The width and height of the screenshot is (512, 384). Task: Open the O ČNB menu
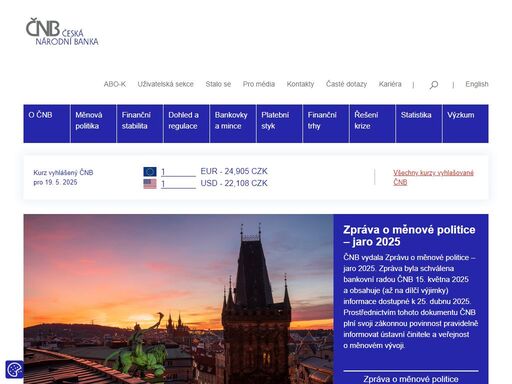pyautogui.click(x=47, y=124)
